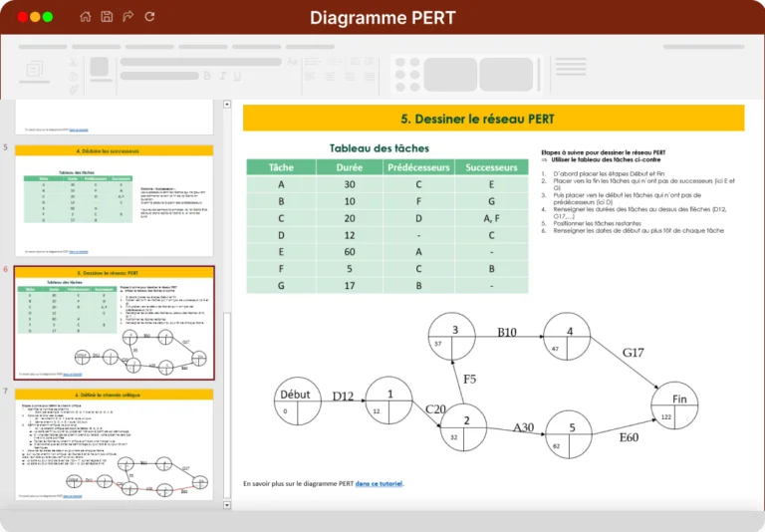765x532 pixels.
Task: Click the Home icon in title bar
Action: (86, 17)
